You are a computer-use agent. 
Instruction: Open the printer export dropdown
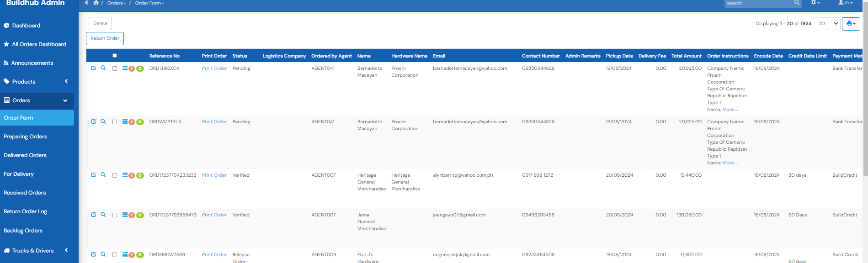851,24
